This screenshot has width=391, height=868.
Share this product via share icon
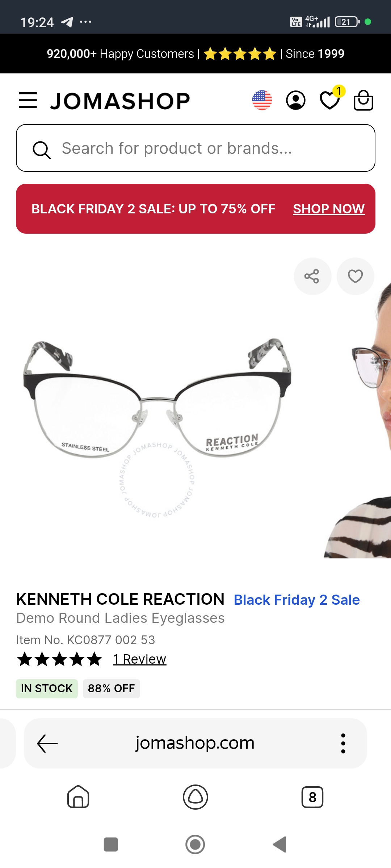click(312, 276)
